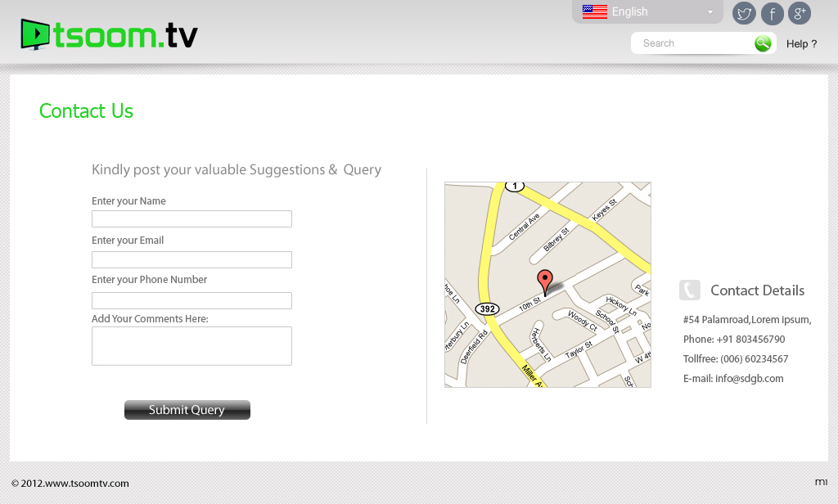This screenshot has height=504, width=838.
Task: Click the tsoom.tv logo
Action: click(x=109, y=34)
